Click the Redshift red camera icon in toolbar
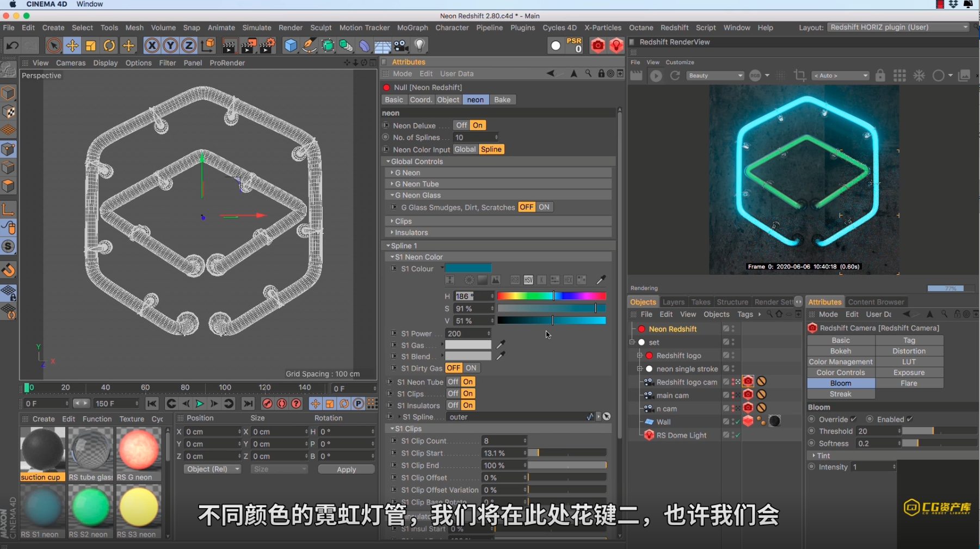Image resolution: width=980 pixels, height=549 pixels. [597, 46]
